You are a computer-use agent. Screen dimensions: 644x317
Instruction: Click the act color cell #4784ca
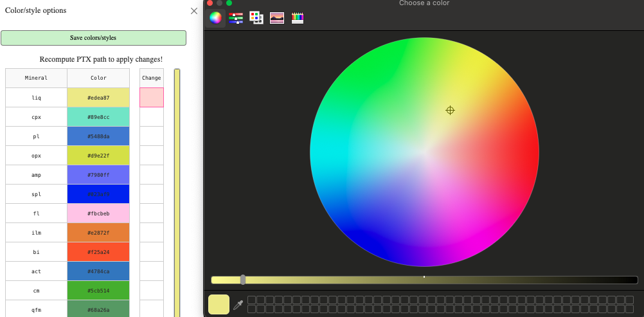click(x=98, y=271)
